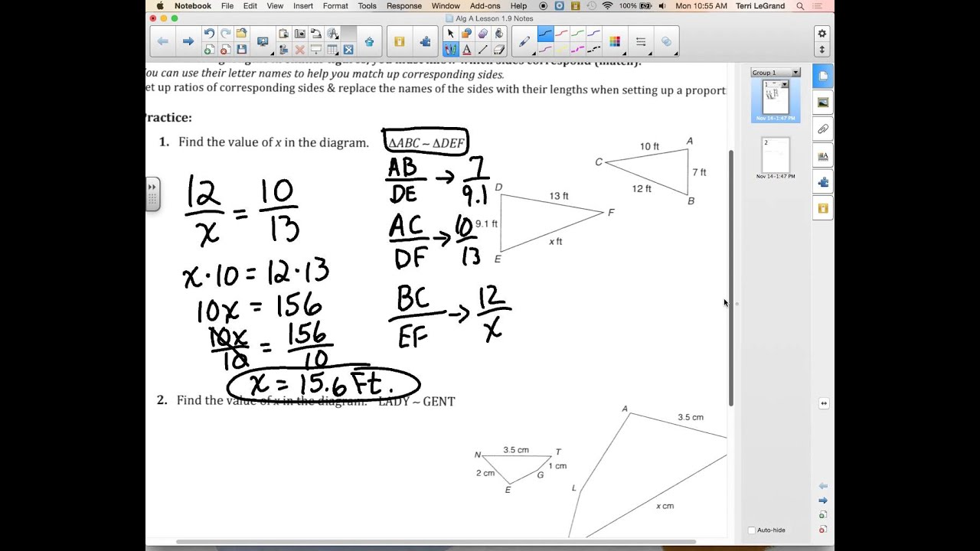980x551 pixels.
Task: Undo the last action
Action: pos(209,34)
